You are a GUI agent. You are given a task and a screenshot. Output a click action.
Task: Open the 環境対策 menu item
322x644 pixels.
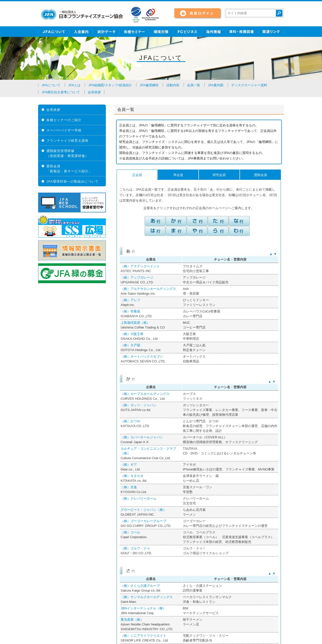tap(161, 32)
